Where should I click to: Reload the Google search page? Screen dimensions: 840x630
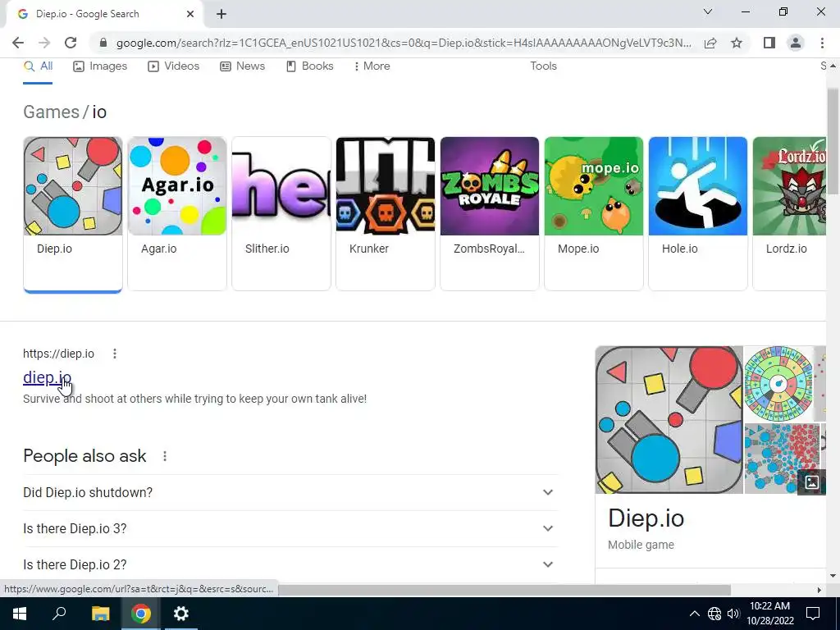(x=71, y=43)
